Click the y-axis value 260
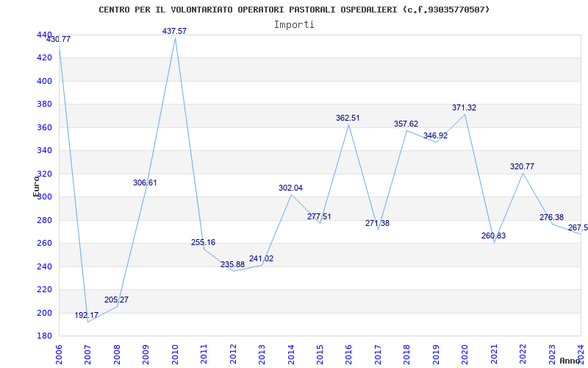This screenshot has width=588, height=368. click(x=44, y=244)
